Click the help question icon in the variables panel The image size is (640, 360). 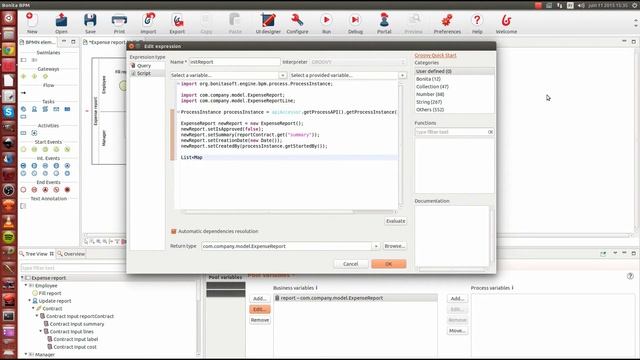630,276
